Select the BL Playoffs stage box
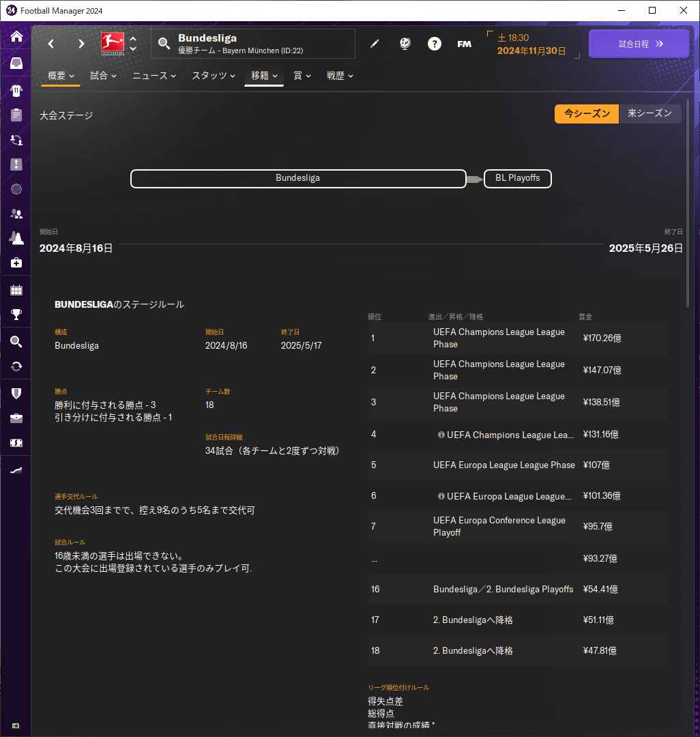The width and height of the screenshot is (700, 737). [517, 179]
